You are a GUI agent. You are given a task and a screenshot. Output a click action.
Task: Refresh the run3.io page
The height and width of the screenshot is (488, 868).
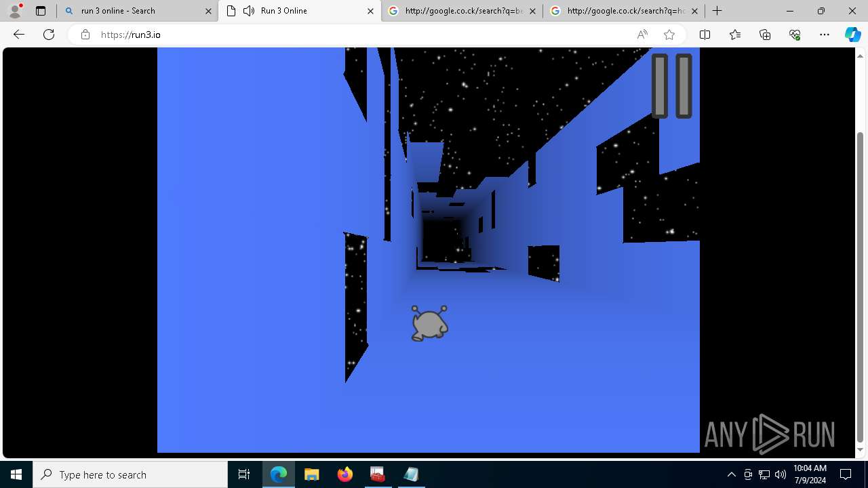click(x=49, y=35)
